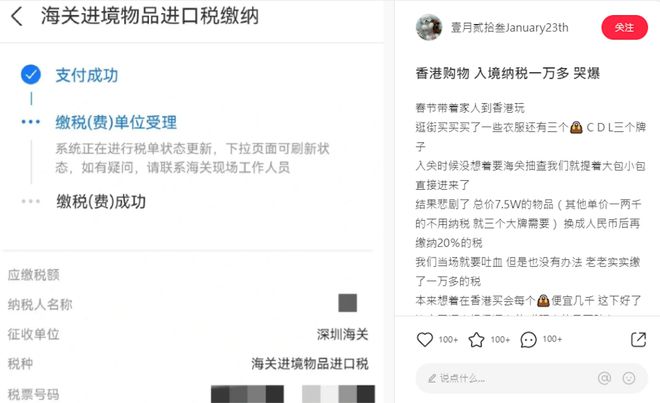Click the 深圳海关 collection unit value

(343, 334)
